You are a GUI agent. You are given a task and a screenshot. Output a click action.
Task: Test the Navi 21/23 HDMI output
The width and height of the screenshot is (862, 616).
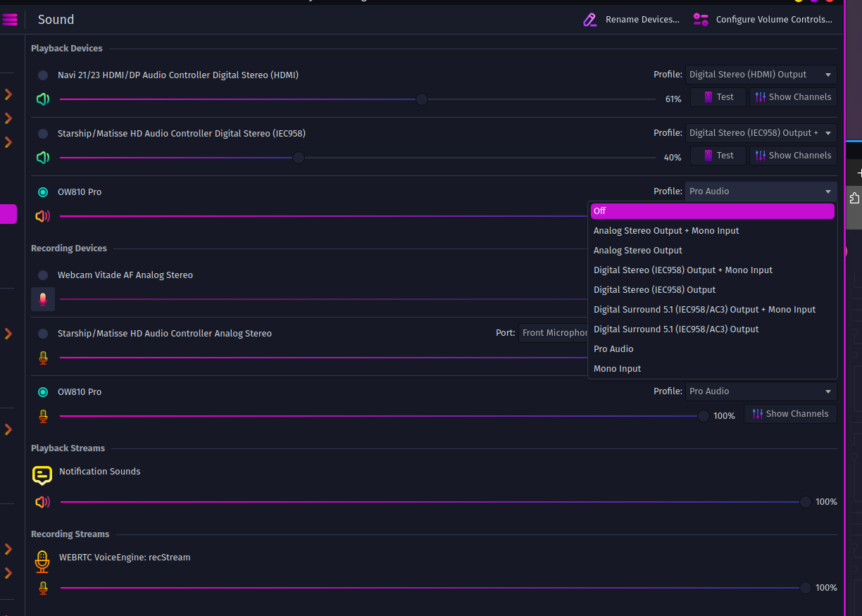[718, 97]
